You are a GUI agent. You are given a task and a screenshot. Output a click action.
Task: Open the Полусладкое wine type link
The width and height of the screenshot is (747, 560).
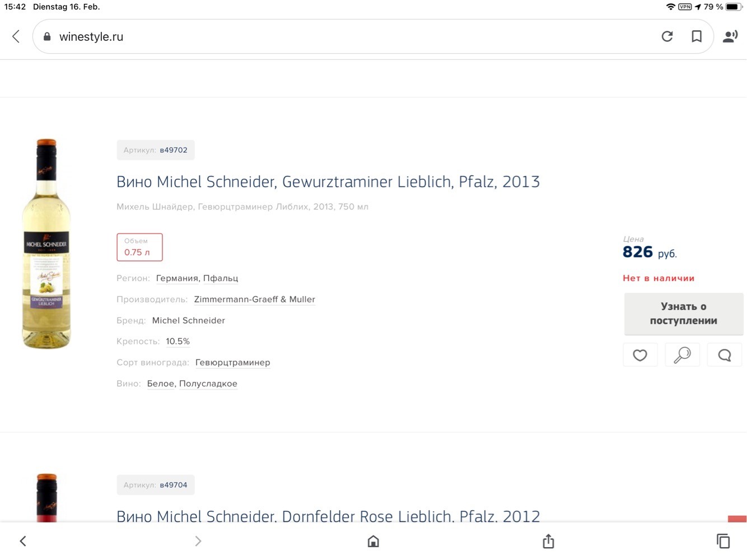[208, 384]
